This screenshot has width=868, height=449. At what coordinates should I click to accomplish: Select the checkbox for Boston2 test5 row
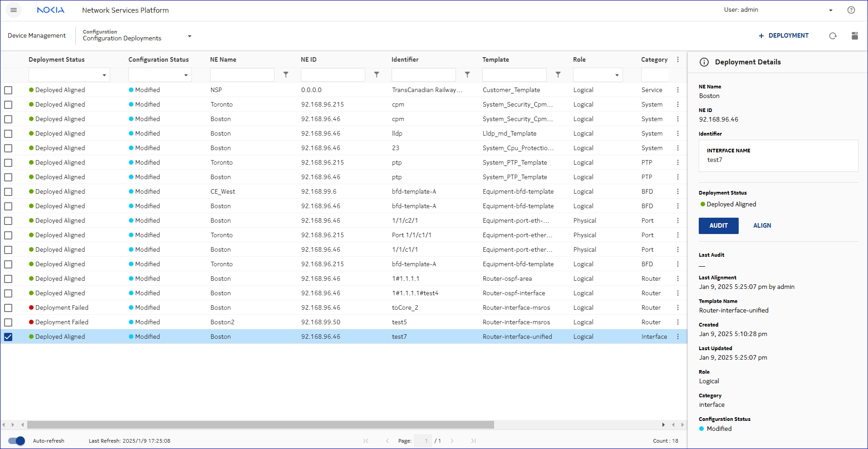pos(8,322)
